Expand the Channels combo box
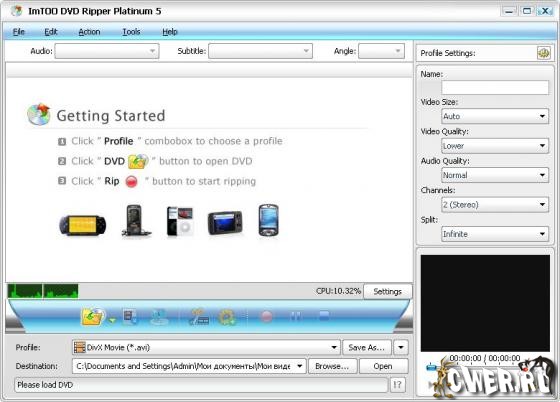 coord(495,205)
